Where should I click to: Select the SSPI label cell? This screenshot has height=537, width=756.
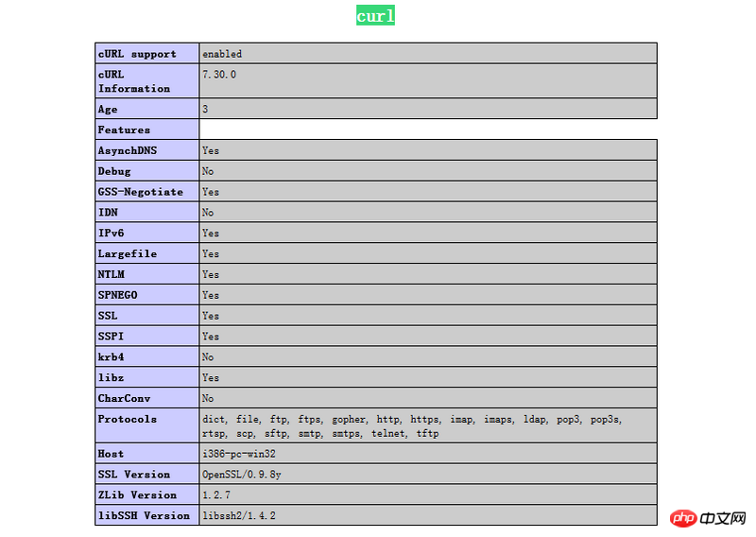[x=147, y=337]
